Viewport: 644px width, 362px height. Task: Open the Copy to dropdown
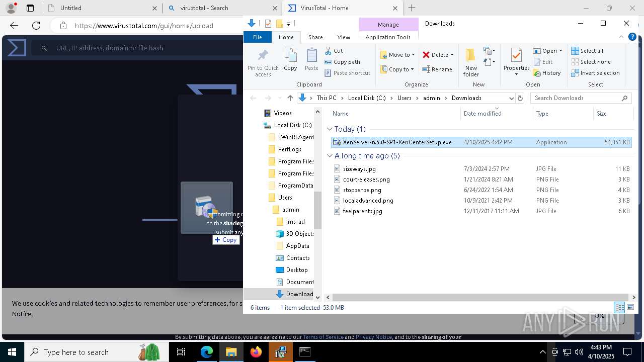click(397, 69)
